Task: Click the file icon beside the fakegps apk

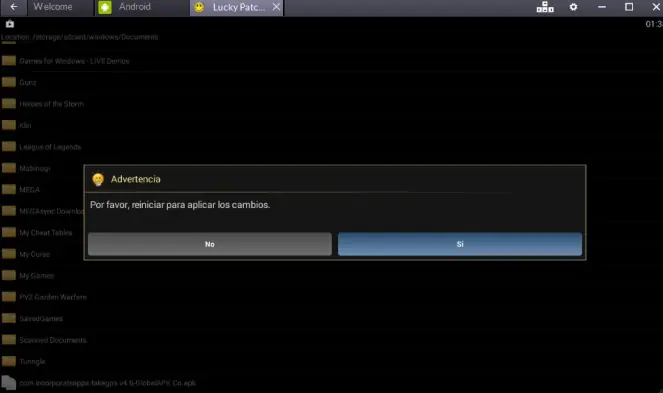Action: [x=8, y=383]
